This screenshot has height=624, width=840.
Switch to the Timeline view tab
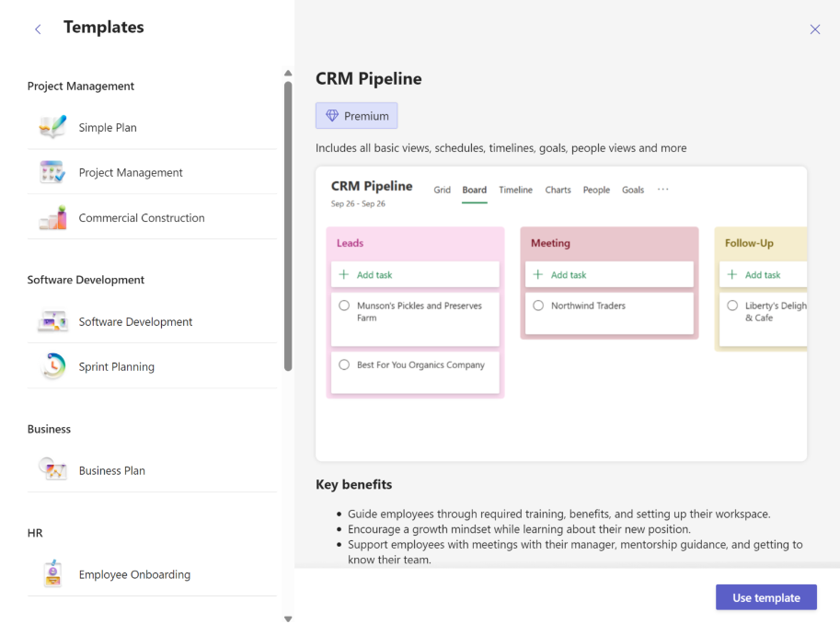[x=515, y=191]
